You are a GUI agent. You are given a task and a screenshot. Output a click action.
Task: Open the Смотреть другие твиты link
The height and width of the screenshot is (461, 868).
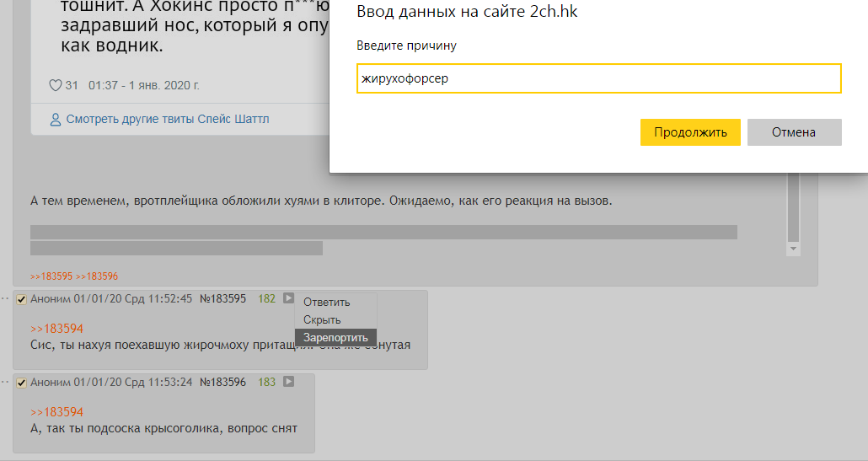[x=168, y=119]
